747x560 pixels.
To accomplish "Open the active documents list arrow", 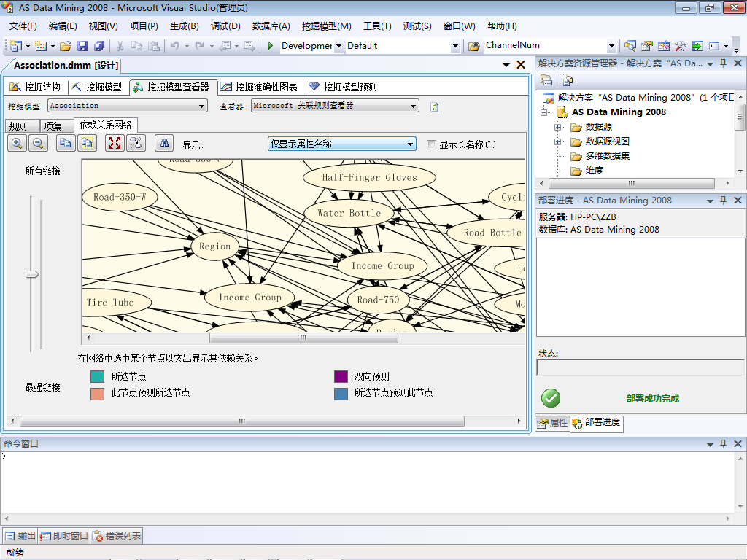I will pos(506,65).
